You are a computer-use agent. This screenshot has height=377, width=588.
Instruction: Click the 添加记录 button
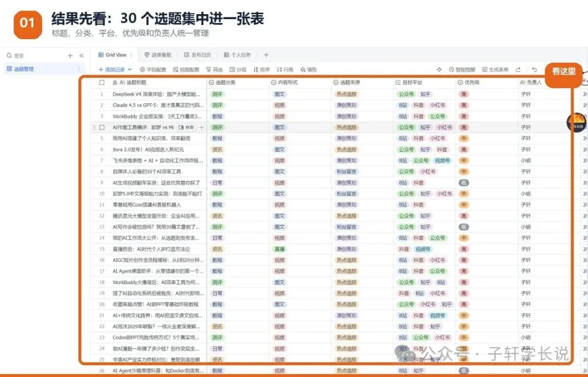pos(112,69)
